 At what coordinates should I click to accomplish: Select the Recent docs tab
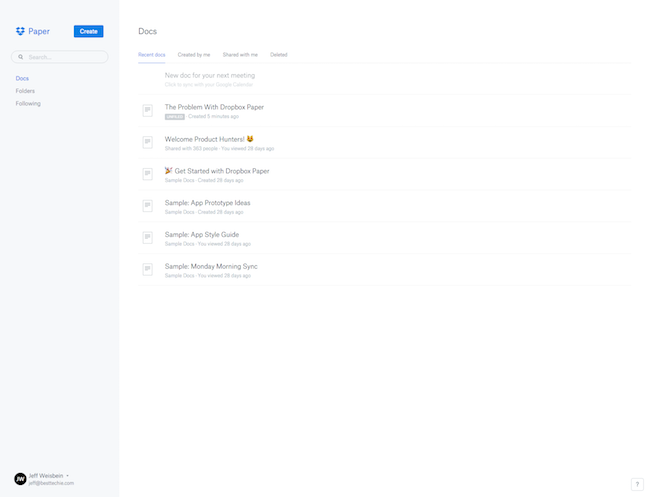coord(152,54)
